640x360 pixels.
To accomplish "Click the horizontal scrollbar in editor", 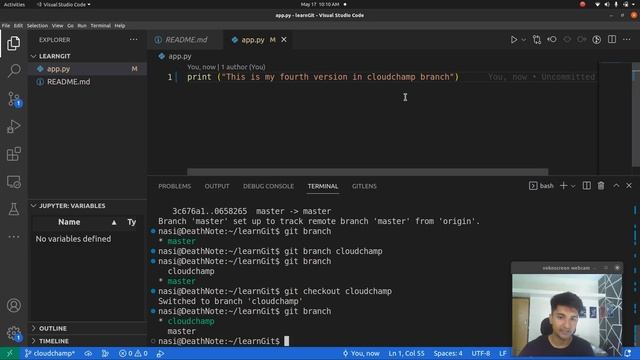I will [367, 172].
